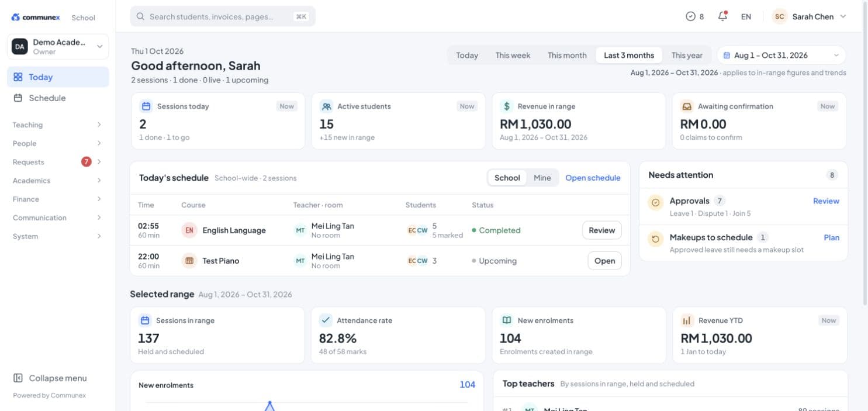This screenshot has height=411, width=868.
Task: Click the Active students people icon
Action: point(327,106)
